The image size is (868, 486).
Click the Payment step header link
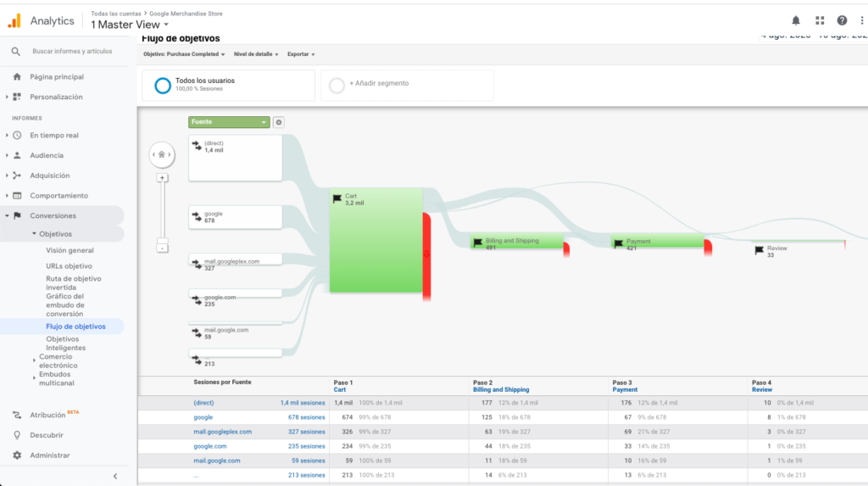pyautogui.click(x=625, y=389)
